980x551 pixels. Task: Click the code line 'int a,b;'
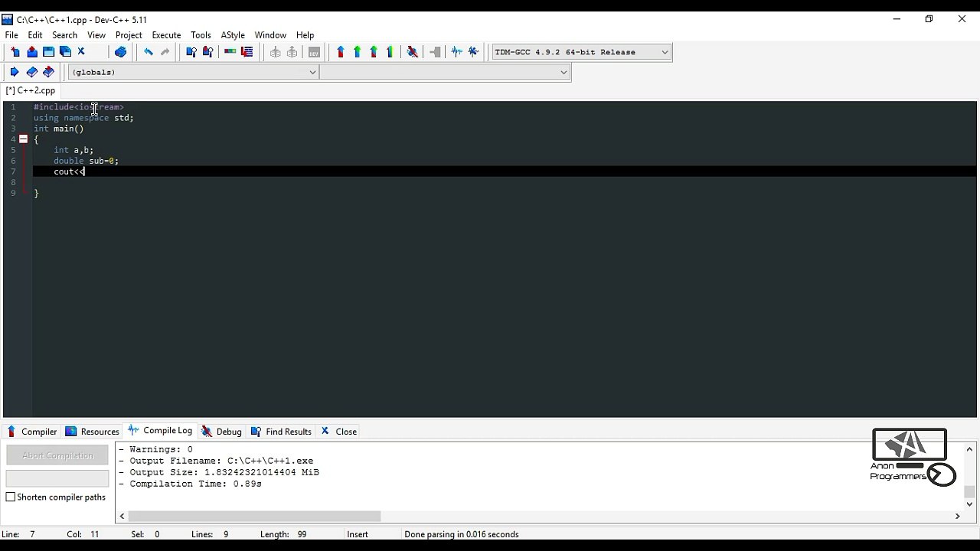(x=73, y=150)
